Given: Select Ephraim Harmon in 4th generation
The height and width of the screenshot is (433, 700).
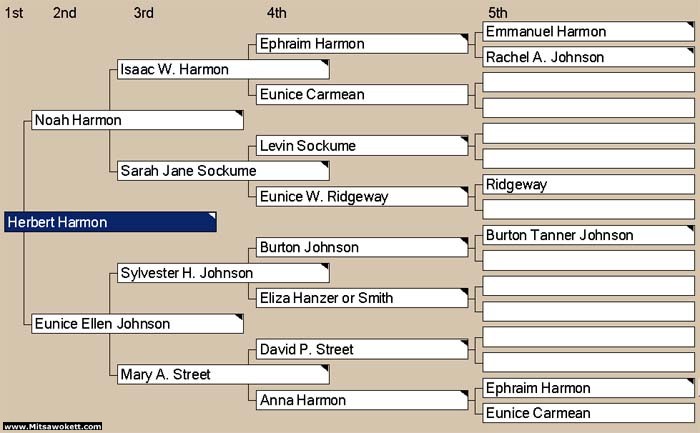Looking at the screenshot, I should pos(362,44).
